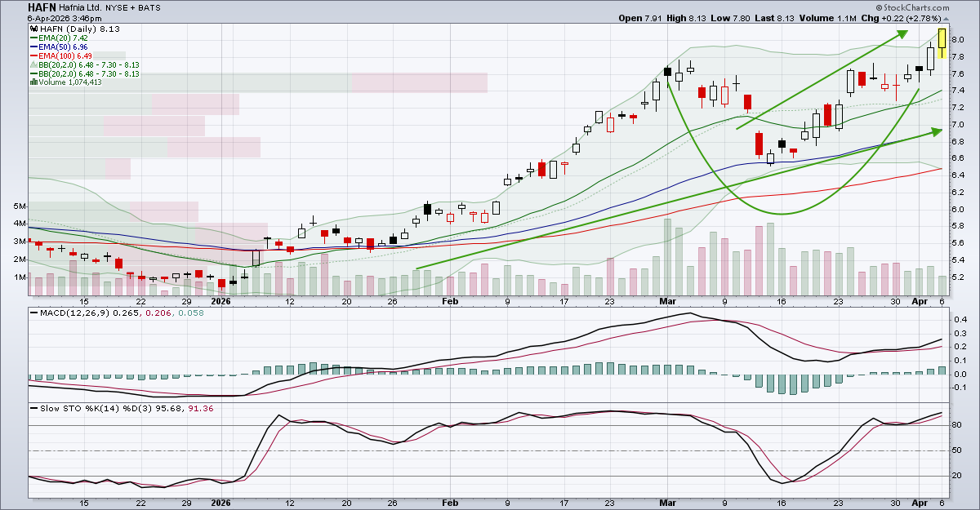Click the stochastic %D value 91.36
Viewport: 980px width, 510px height.
(201, 407)
